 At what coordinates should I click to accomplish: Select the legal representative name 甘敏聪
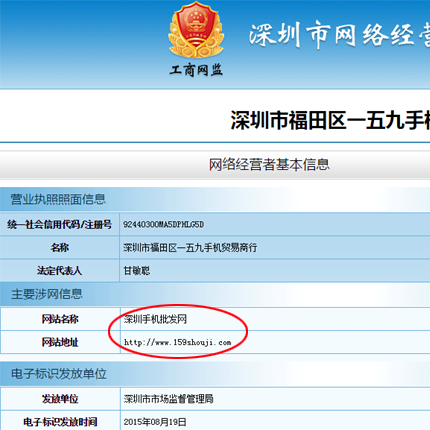coord(137,271)
